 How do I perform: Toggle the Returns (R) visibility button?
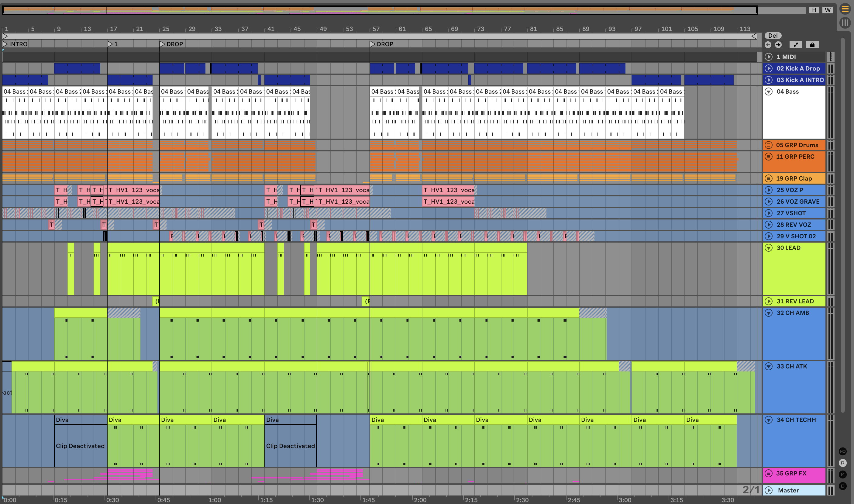(x=842, y=463)
